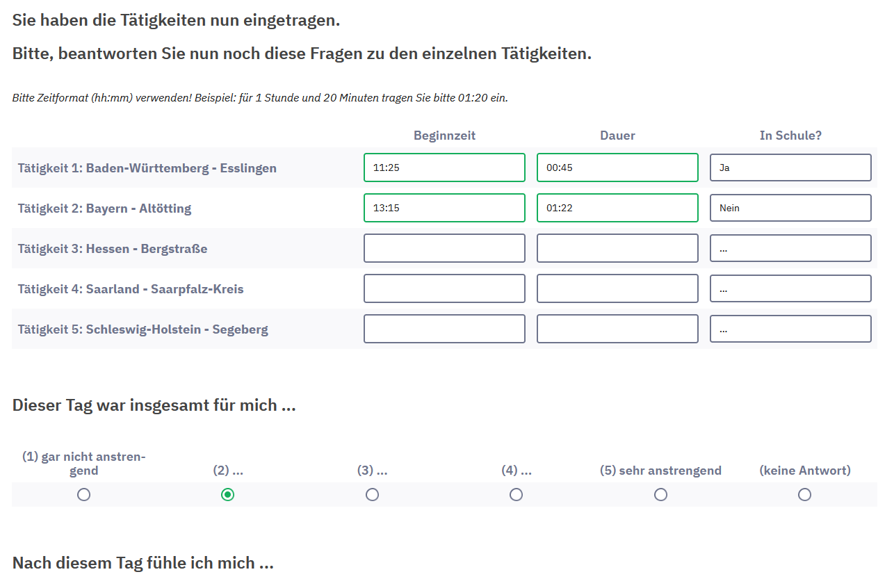Expand In Schule dropdown for Saarpfalz-Kreis

[790, 288]
